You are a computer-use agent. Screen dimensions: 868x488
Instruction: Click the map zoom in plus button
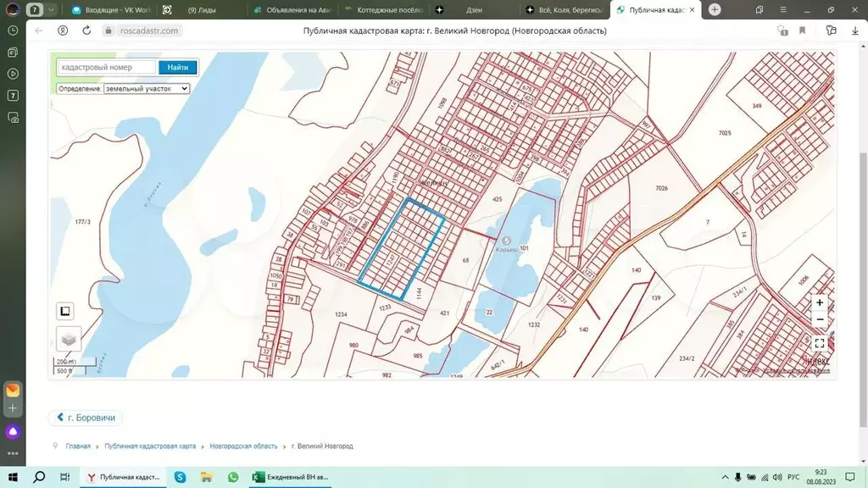click(x=819, y=302)
